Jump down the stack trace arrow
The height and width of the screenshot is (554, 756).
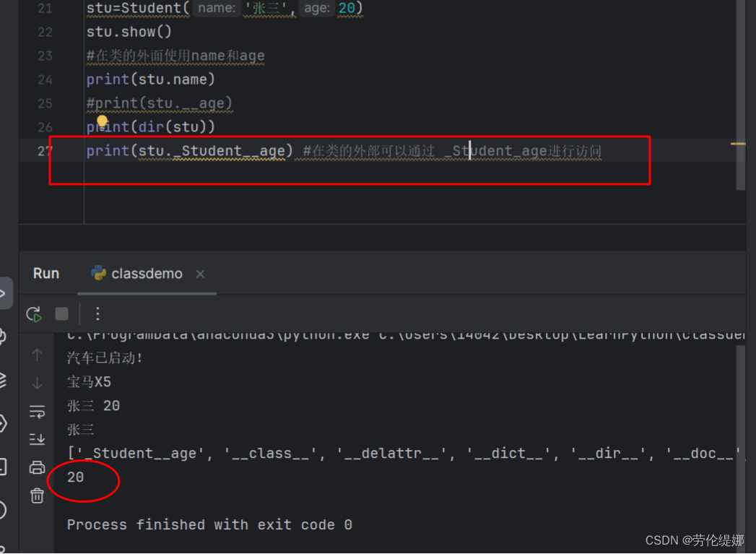point(37,384)
